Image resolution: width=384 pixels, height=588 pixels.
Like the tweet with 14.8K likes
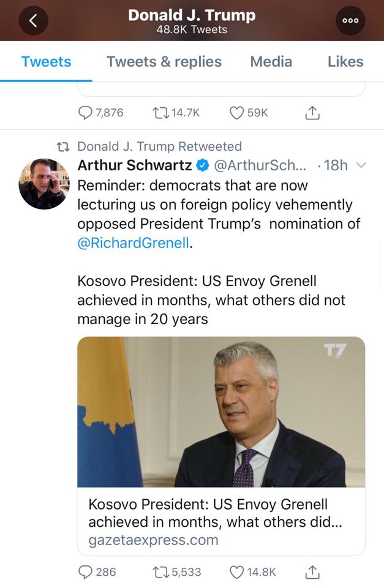tap(236, 571)
